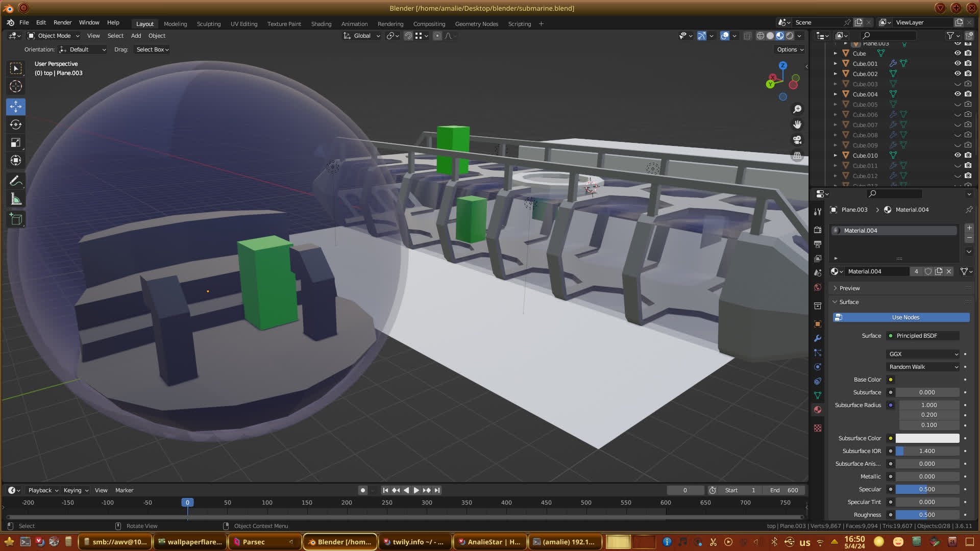Toggle camera view in viewport
This screenshot has width=980, height=551.
click(x=797, y=140)
